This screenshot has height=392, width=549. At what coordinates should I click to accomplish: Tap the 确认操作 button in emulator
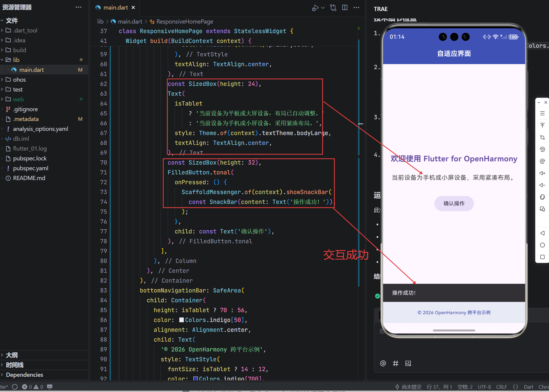point(454,203)
